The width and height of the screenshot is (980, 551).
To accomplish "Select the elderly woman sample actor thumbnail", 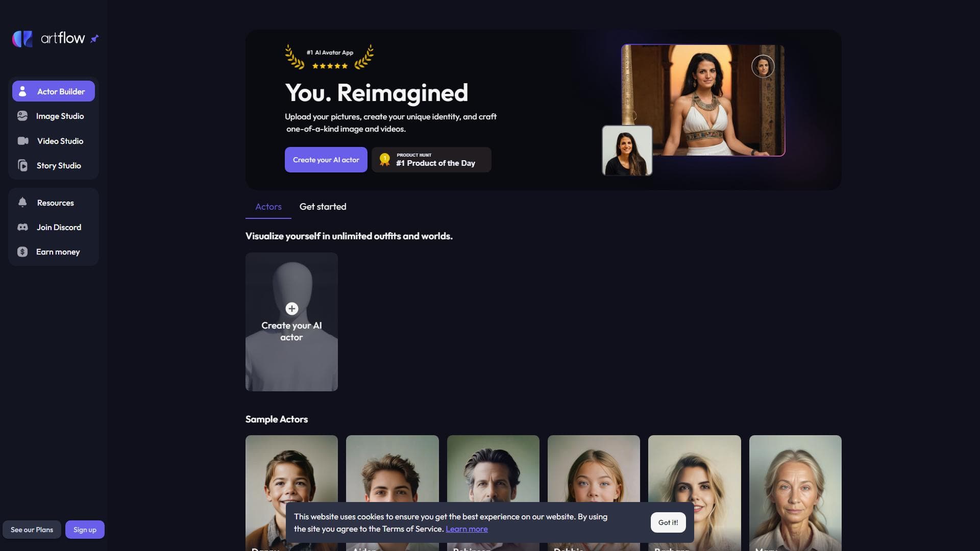I will (x=795, y=492).
